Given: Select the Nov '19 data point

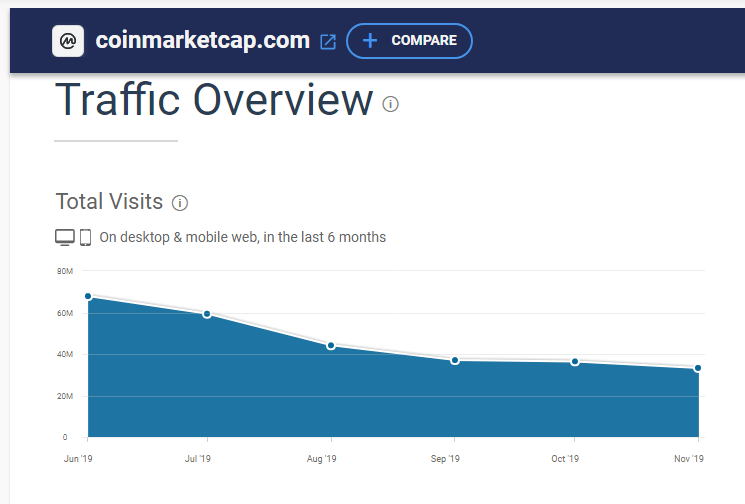Looking at the screenshot, I should [x=697, y=368].
